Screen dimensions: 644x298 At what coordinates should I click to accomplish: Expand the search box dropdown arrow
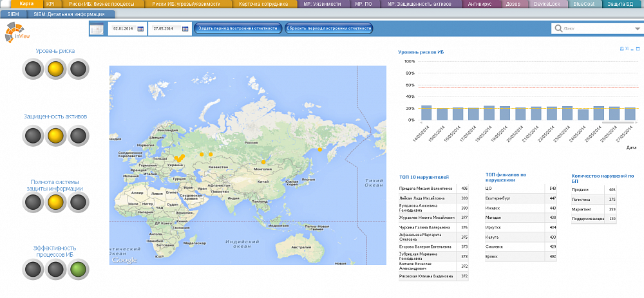coord(638,28)
